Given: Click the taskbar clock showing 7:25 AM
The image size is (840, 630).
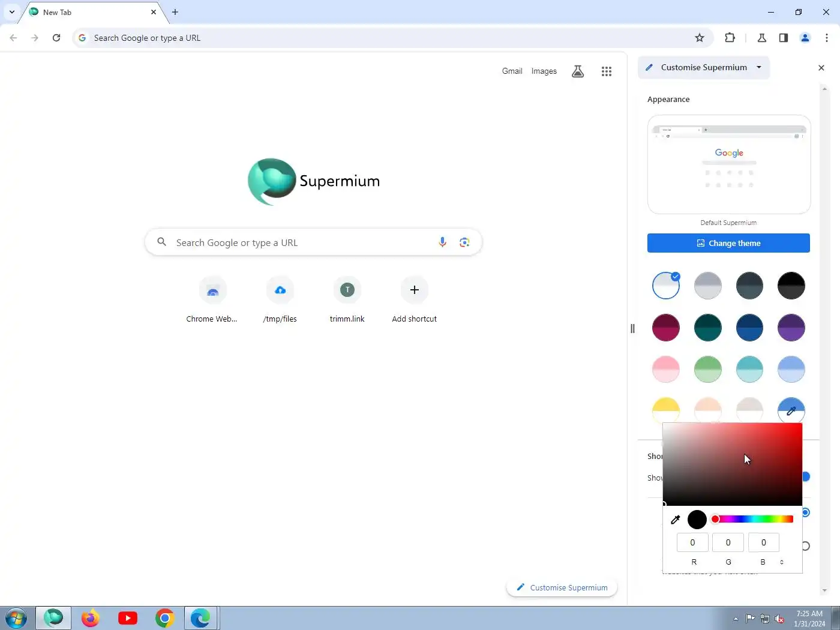Looking at the screenshot, I should 809,619.
